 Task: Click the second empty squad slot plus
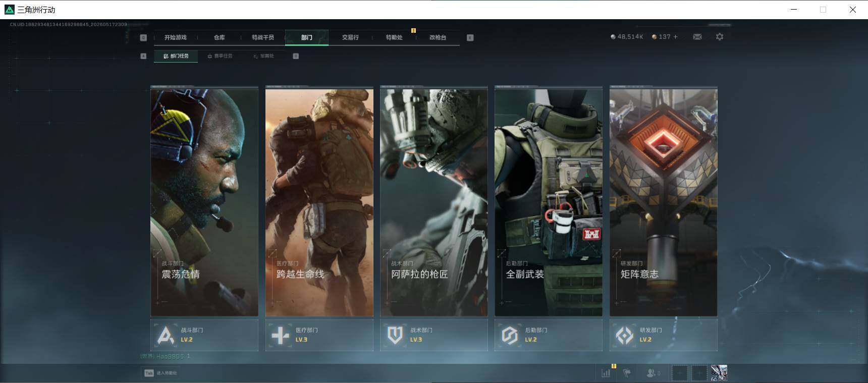pyautogui.click(x=699, y=373)
